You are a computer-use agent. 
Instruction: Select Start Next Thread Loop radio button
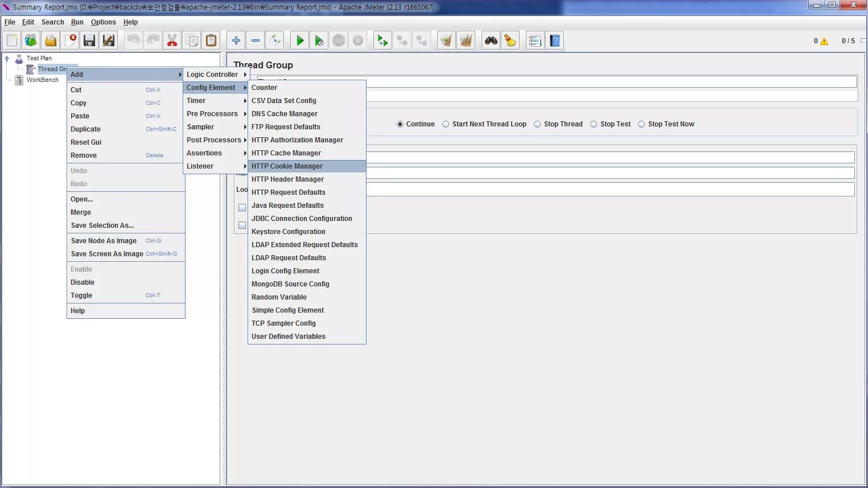click(446, 124)
